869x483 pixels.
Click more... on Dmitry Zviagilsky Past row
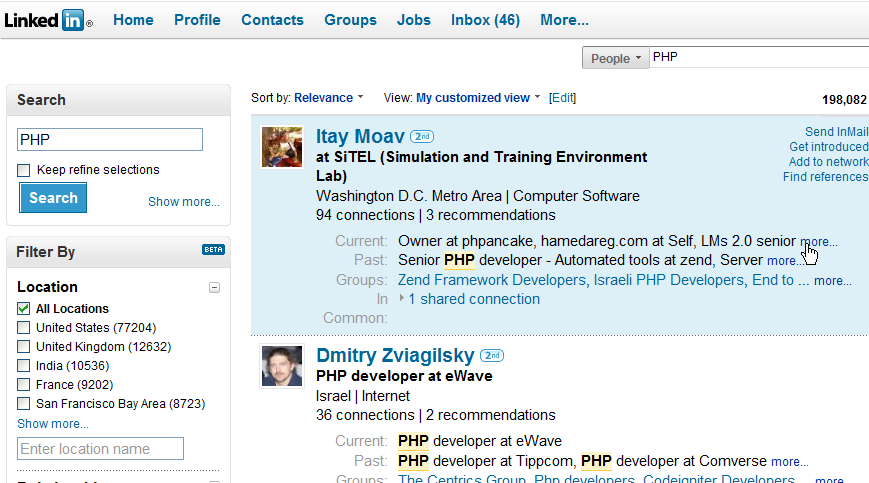click(790, 462)
